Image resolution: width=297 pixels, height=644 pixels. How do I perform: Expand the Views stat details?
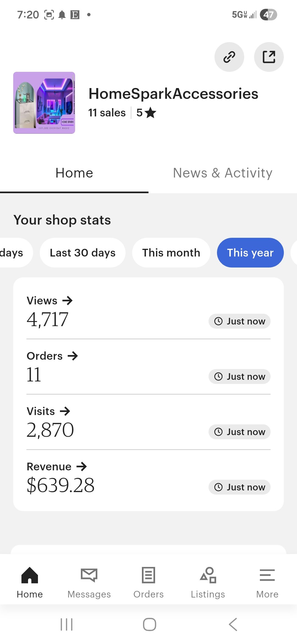(x=50, y=301)
